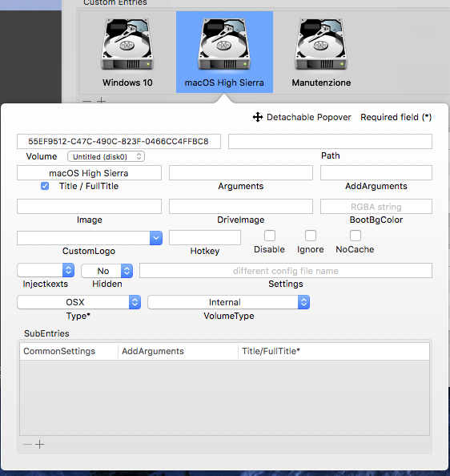Click the macOS High Sierra title field
450x476 pixels.
tap(89, 173)
